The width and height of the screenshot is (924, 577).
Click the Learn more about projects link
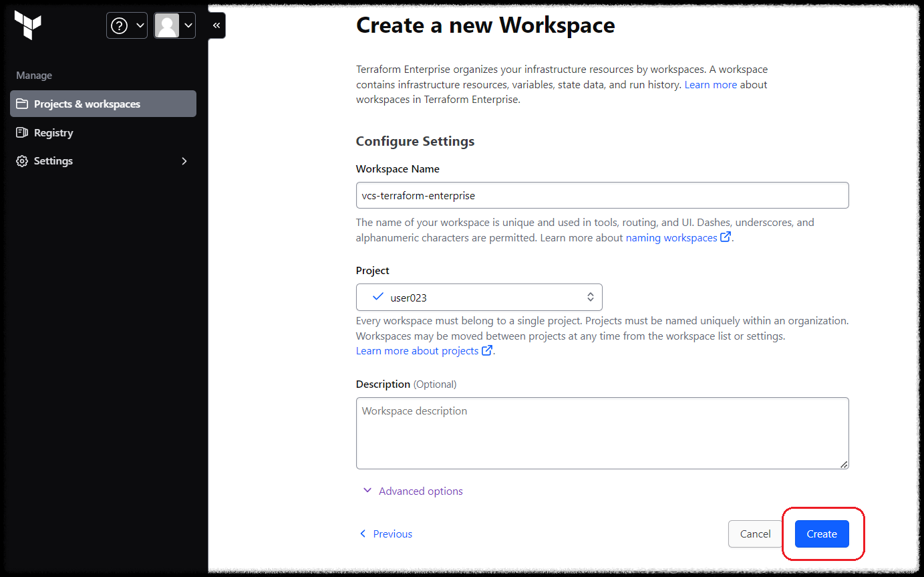[424, 351]
